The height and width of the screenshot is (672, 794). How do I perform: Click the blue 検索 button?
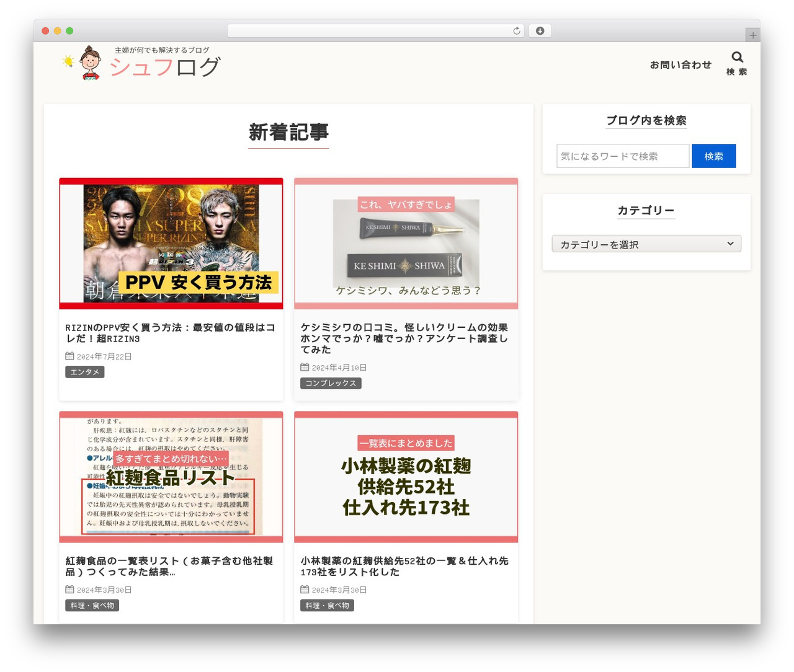point(714,156)
